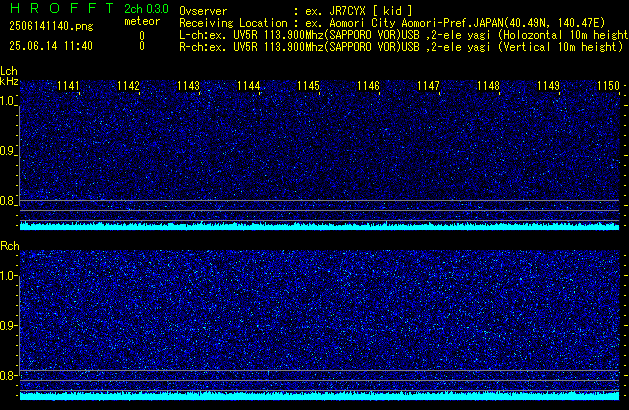Image resolution: width=629 pixels, height=410 pixels.
Task: Select the 1148 time marker
Action: (488, 86)
